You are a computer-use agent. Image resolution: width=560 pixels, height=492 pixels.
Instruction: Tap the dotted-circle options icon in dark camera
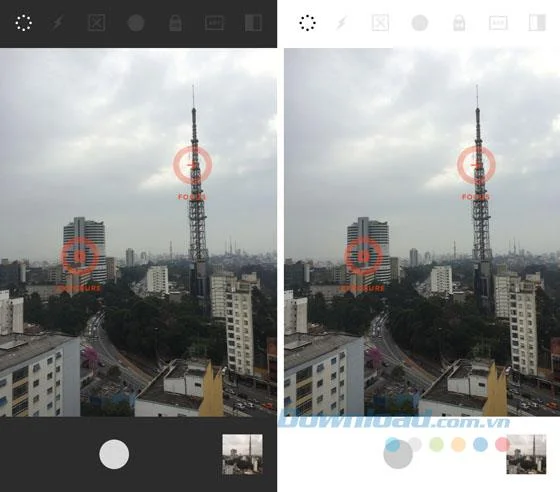click(24, 23)
